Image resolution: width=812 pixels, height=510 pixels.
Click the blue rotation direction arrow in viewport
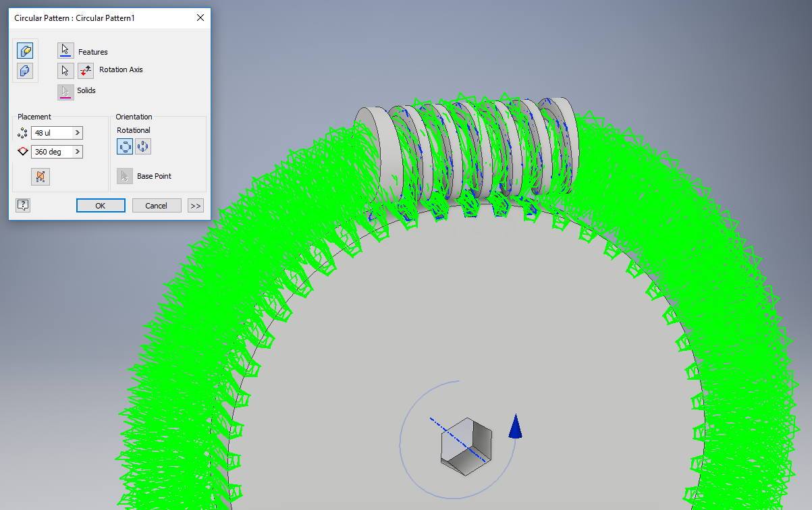click(x=516, y=426)
